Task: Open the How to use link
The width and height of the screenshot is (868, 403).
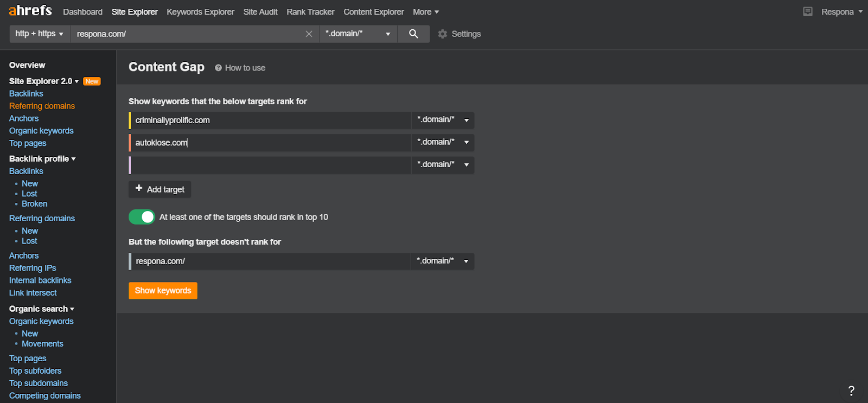Action: click(x=245, y=68)
